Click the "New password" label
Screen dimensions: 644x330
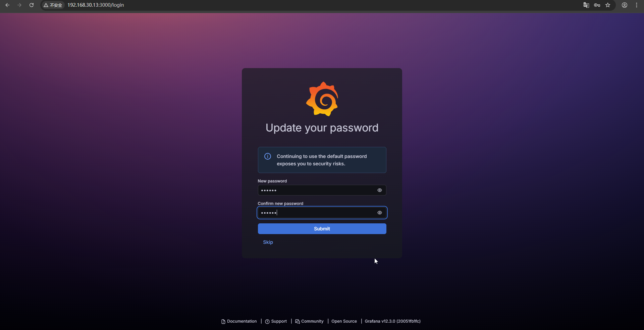click(272, 181)
